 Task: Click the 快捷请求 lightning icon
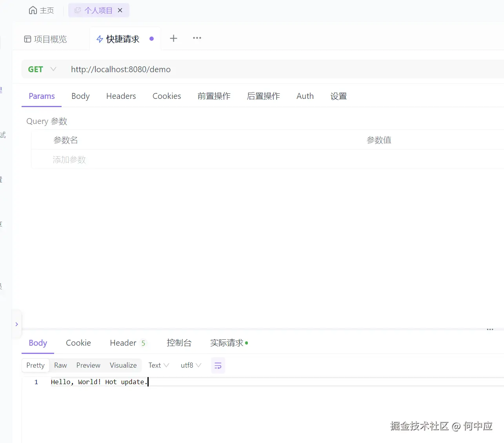pyautogui.click(x=100, y=39)
